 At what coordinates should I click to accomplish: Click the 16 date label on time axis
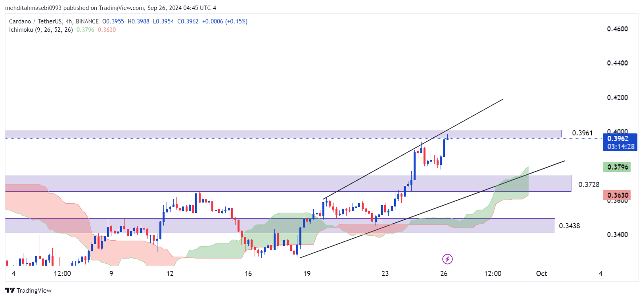(x=248, y=274)
